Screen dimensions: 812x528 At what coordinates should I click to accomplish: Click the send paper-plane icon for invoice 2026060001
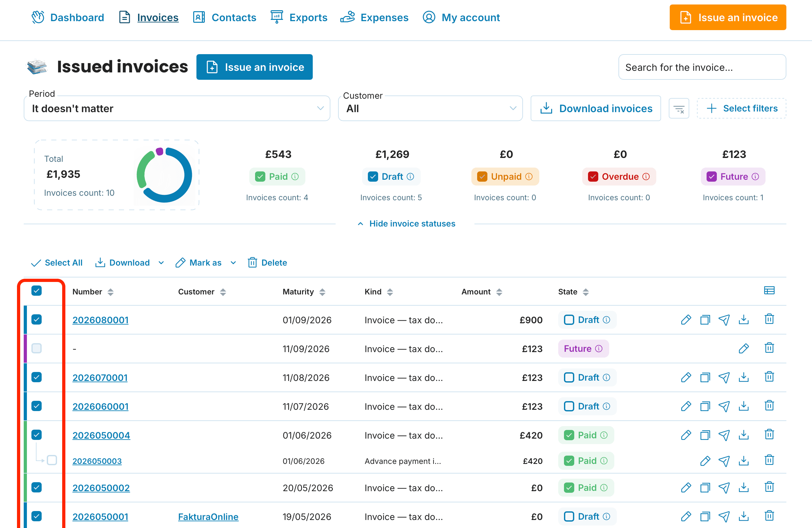724,406
